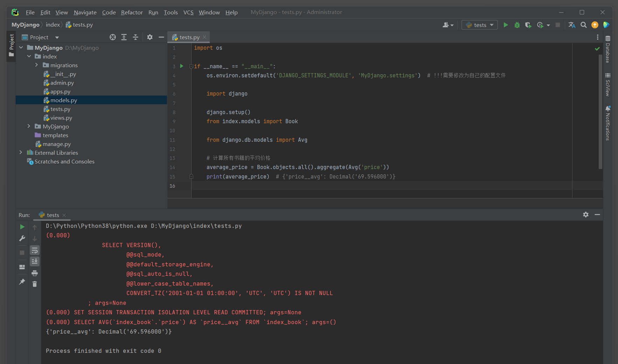Click index breadcrumb in navigation bar
This screenshot has width=618, height=364.
coord(53,25)
